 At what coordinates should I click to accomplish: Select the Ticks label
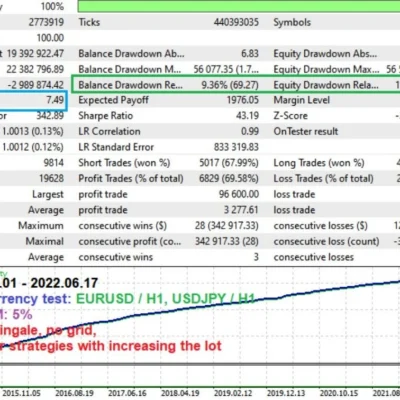(89, 22)
